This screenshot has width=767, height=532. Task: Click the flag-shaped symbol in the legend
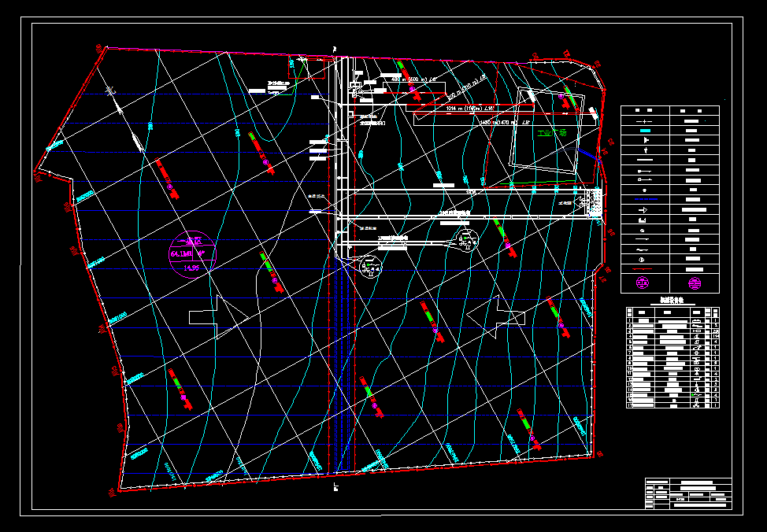pyautogui.click(x=647, y=140)
